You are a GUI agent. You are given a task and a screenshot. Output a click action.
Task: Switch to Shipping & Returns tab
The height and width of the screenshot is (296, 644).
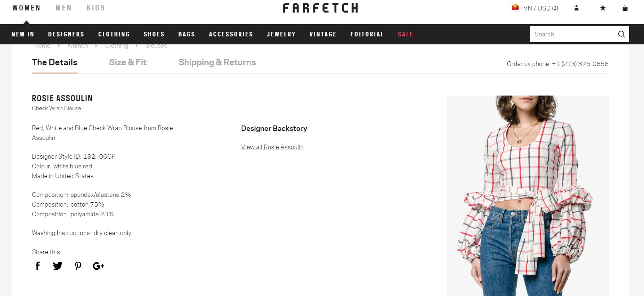point(217,62)
